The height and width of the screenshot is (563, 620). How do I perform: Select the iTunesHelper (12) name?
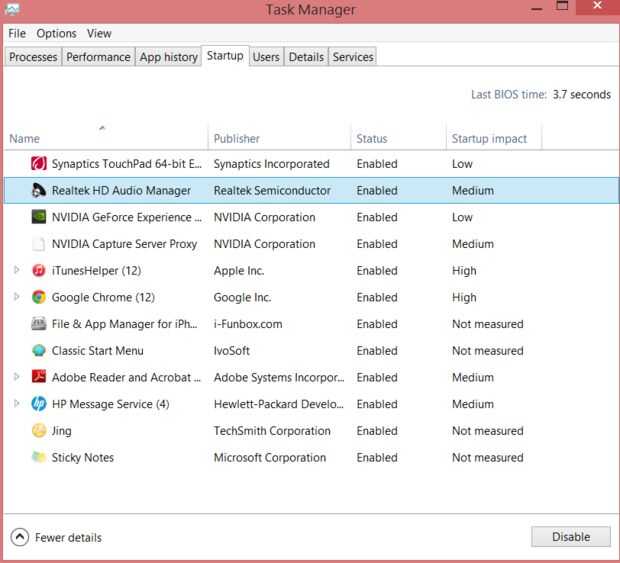(x=96, y=271)
